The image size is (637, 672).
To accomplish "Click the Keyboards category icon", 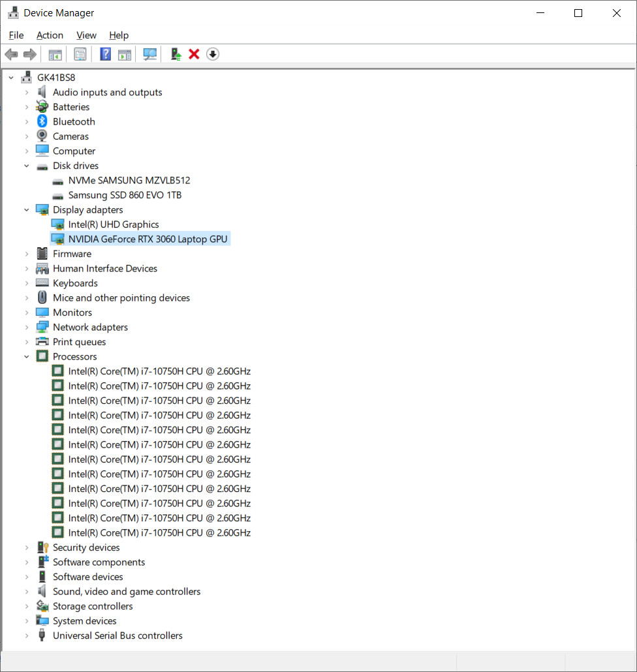I will 42,283.
